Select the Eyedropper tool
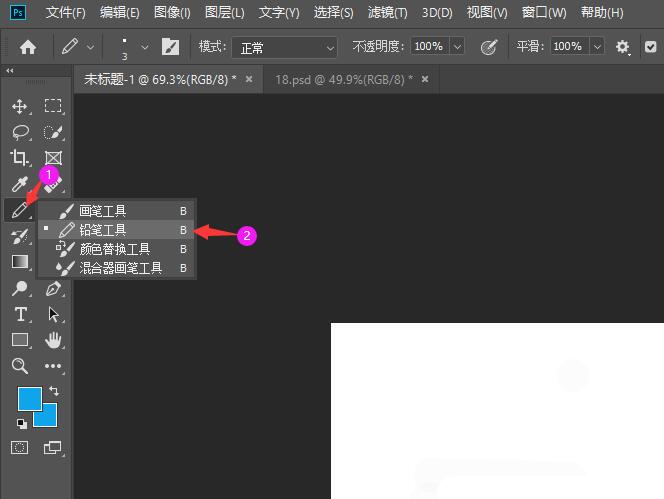664x499 pixels. [x=20, y=184]
